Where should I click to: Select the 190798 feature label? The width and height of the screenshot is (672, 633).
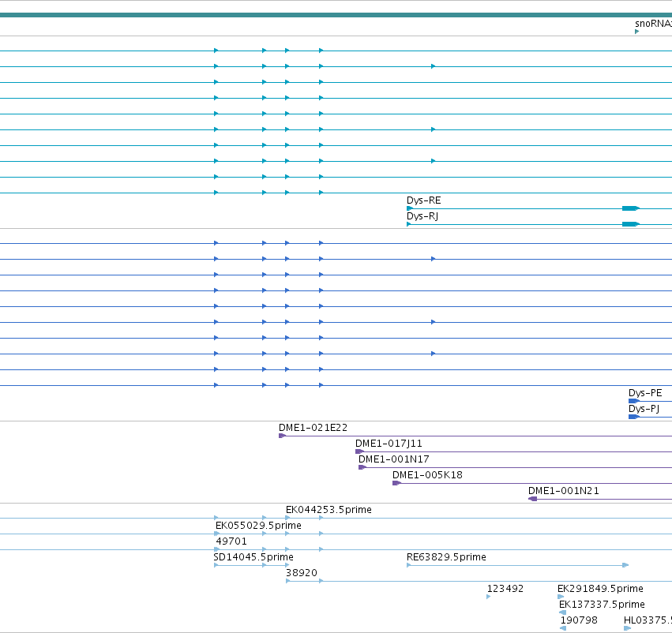coord(579,620)
